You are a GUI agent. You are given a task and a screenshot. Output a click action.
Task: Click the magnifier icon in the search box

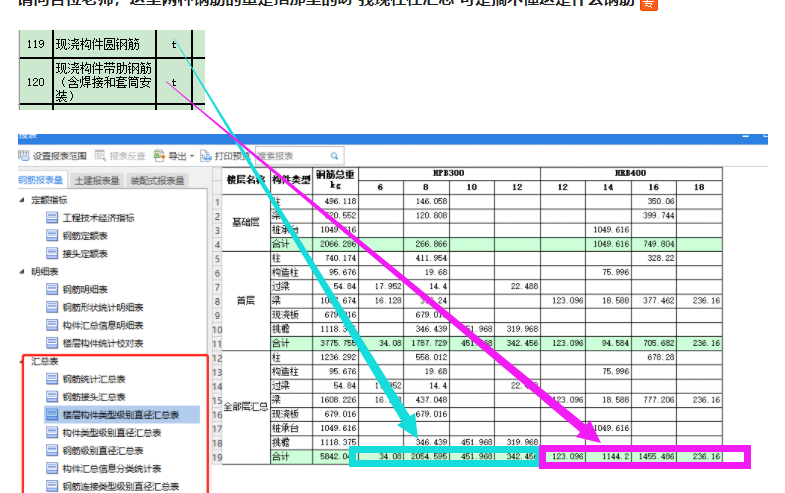tap(334, 156)
